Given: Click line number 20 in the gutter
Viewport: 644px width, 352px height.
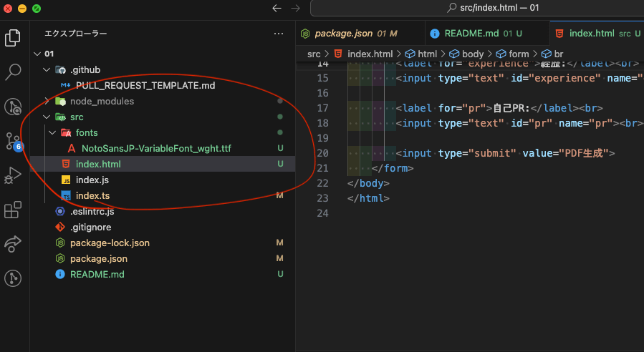Looking at the screenshot, I should pos(323,153).
